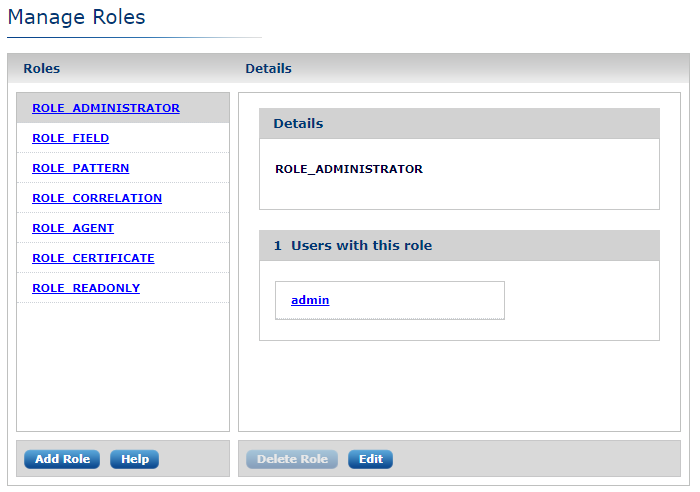Click the plain ROLE_ADMINISTRATOR text in the Details box
Image resolution: width=700 pixels, height=492 pixels.
coord(349,169)
